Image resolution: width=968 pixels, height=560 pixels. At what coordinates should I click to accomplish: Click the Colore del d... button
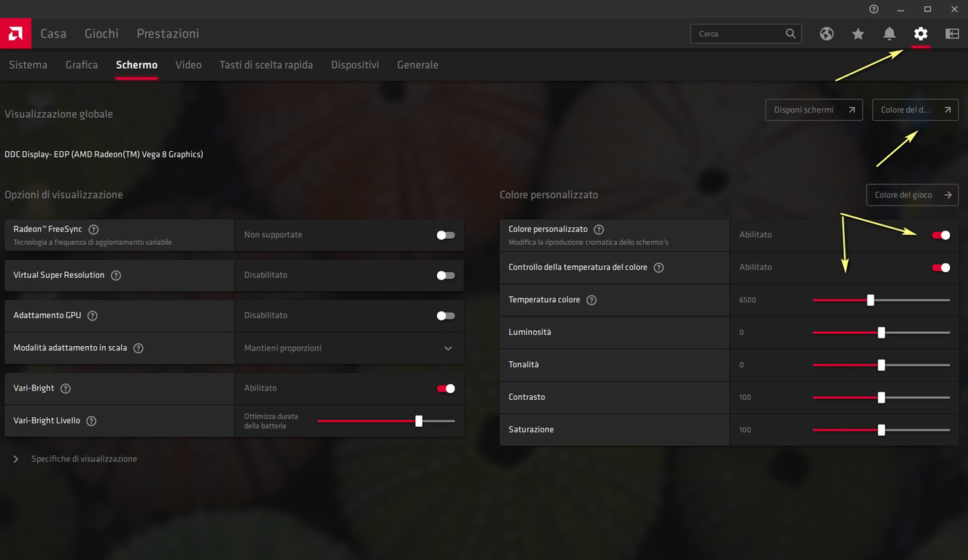[x=915, y=110]
